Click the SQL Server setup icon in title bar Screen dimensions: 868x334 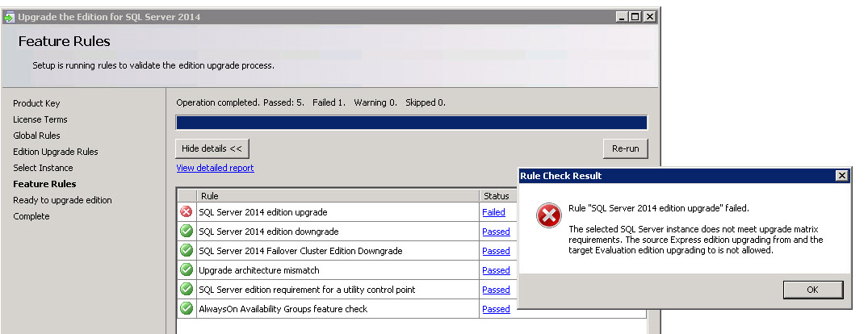(9, 17)
